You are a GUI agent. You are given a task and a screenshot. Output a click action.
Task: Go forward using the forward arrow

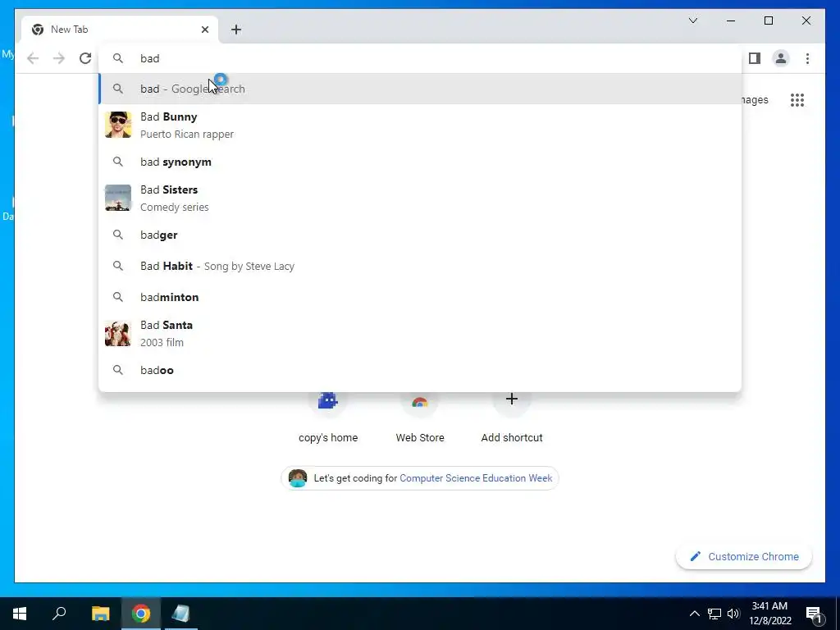[x=59, y=58]
